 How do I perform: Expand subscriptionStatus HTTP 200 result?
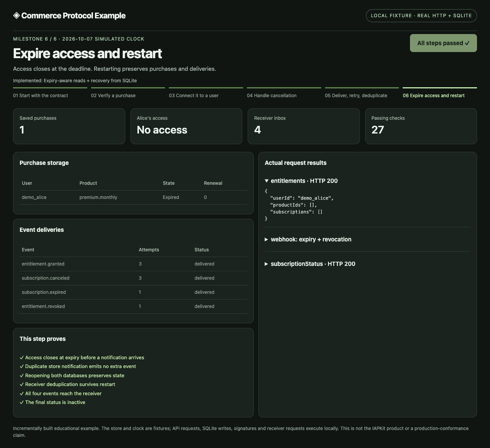(310, 264)
